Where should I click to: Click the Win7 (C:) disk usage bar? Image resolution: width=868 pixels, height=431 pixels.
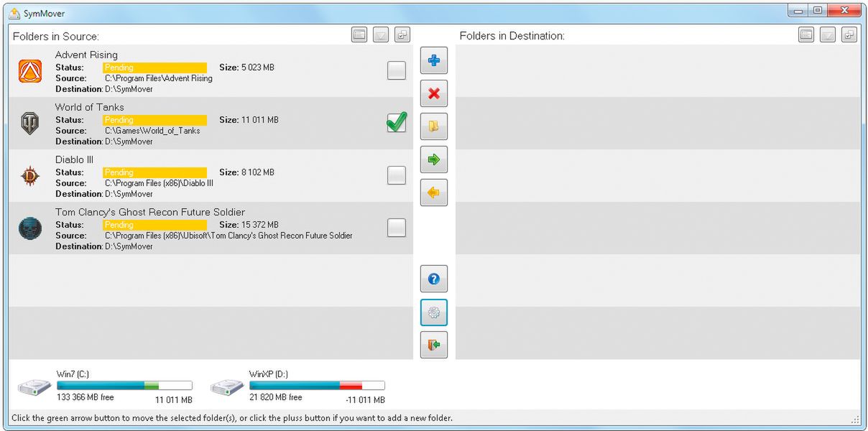click(x=124, y=386)
